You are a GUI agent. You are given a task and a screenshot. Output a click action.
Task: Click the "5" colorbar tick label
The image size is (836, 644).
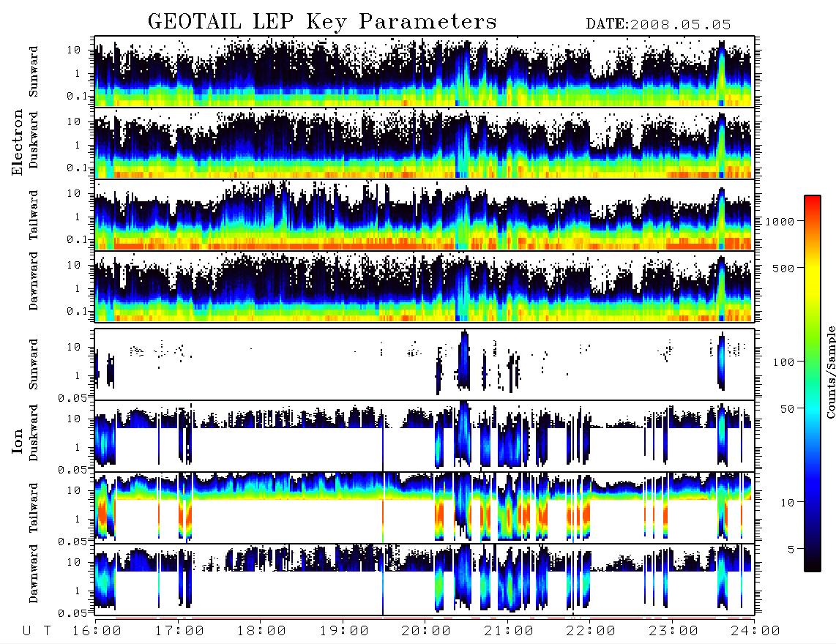(x=791, y=549)
